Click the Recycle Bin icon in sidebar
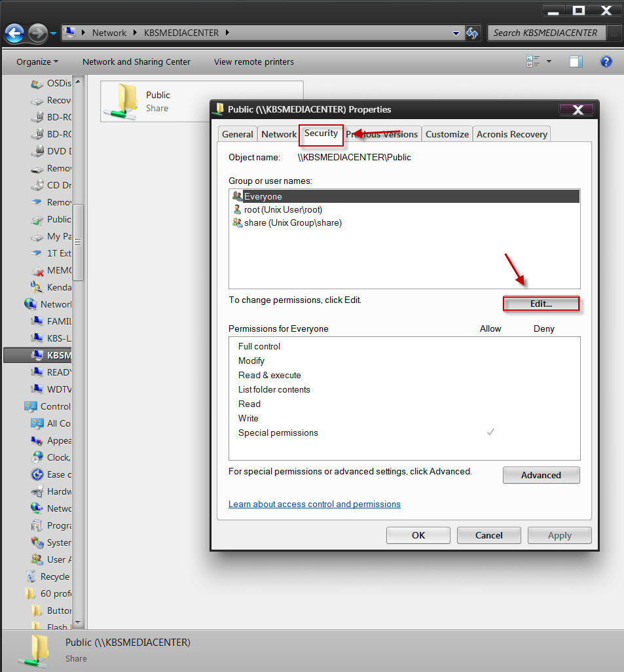The image size is (624, 672). [31, 577]
